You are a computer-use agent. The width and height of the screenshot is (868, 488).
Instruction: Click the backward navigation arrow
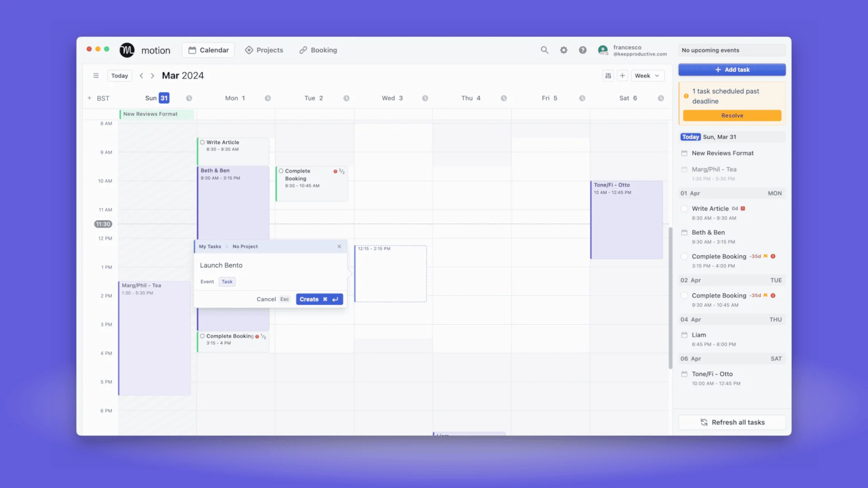[x=141, y=75]
